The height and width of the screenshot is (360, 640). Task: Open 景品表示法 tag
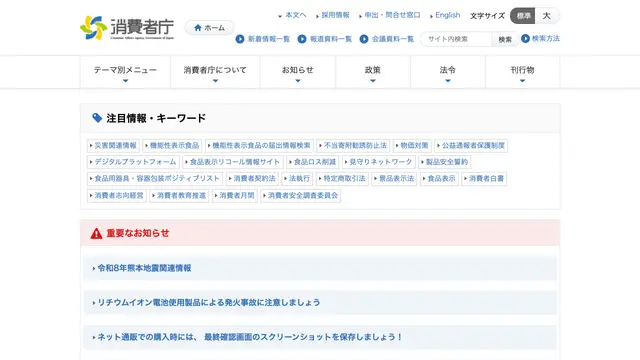click(394, 179)
